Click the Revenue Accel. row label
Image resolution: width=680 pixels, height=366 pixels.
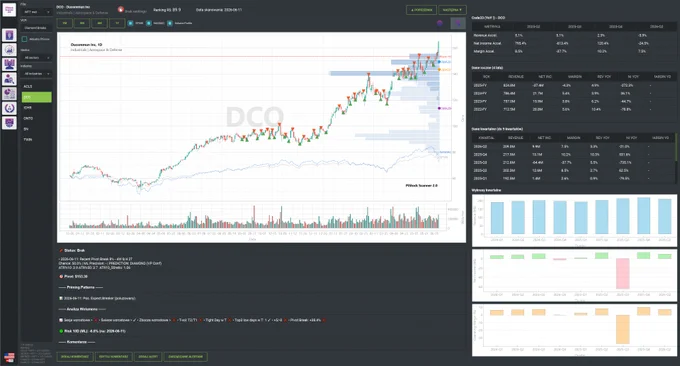tap(485, 35)
